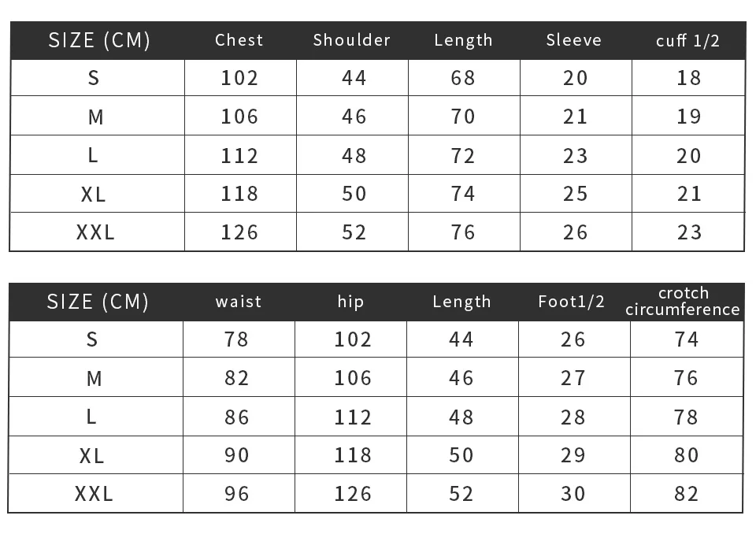Click crotch circumference value 80 for XL

(687, 455)
